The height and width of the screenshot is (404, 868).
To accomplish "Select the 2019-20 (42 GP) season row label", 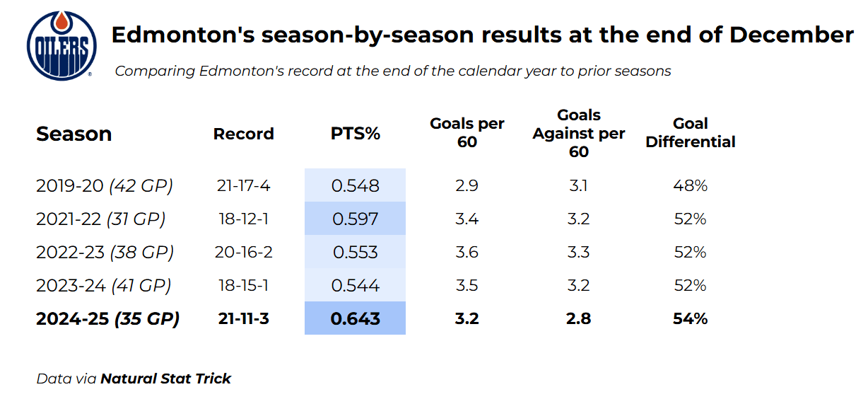I will pos(105,186).
